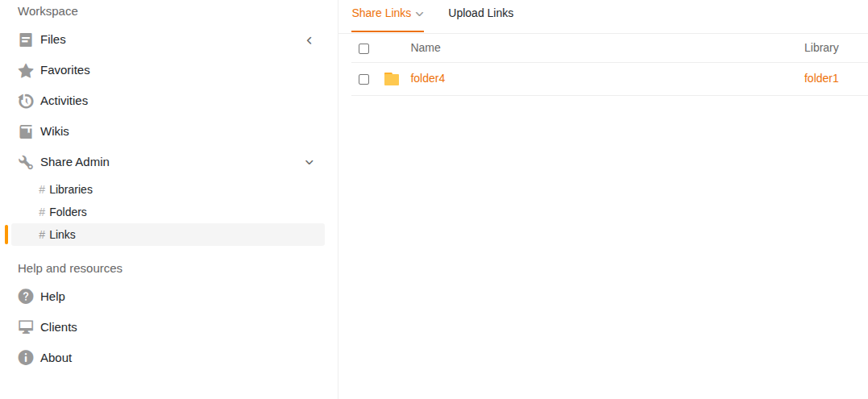The height and width of the screenshot is (399, 868).
Task: Click the Clients monitor icon
Action: (x=26, y=327)
